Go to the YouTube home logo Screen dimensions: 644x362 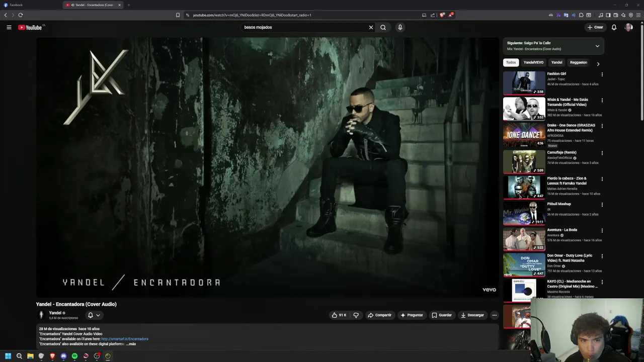point(30,27)
